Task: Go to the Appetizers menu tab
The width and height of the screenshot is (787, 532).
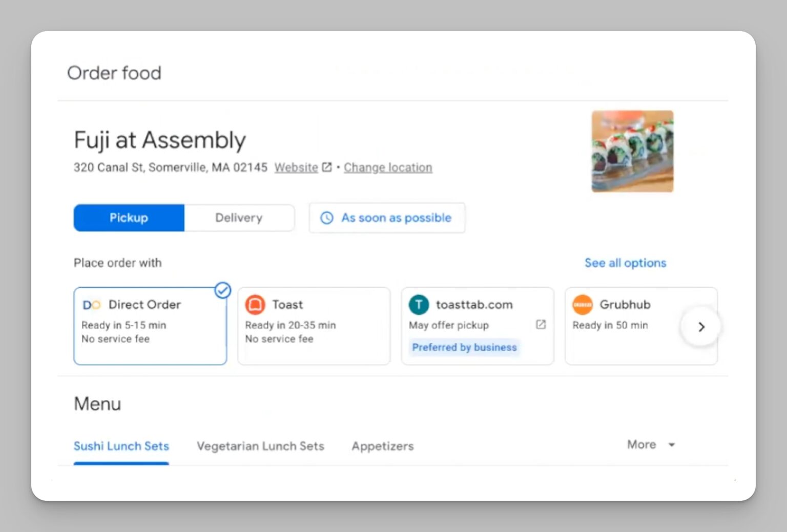Action: pos(382,446)
